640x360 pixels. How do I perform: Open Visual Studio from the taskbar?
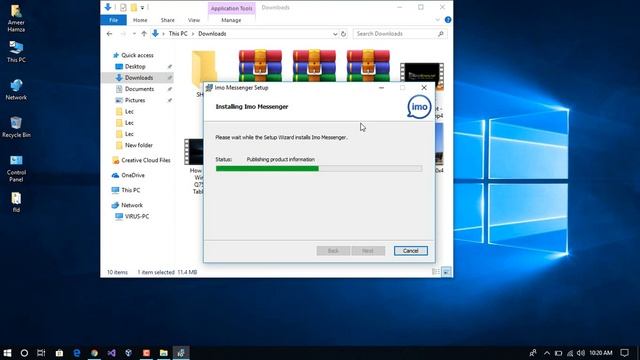pos(111,353)
